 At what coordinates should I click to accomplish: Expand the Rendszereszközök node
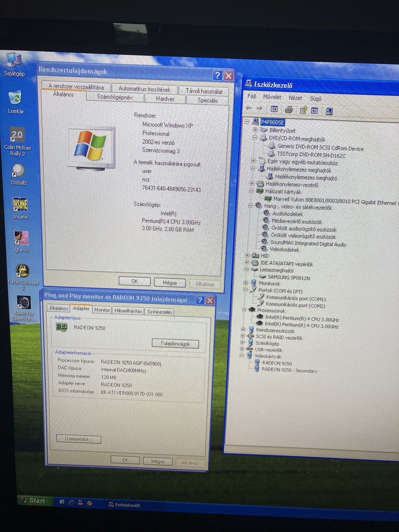click(243, 330)
